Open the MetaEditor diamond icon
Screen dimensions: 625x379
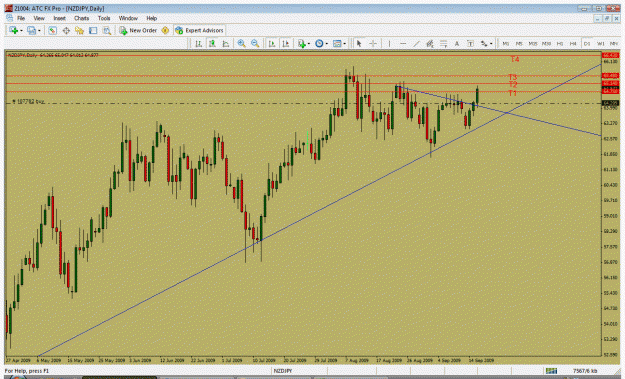(165, 30)
